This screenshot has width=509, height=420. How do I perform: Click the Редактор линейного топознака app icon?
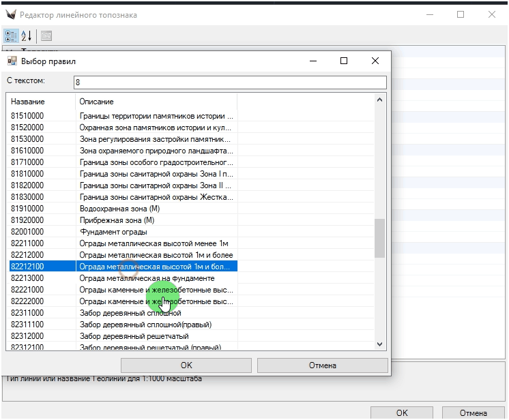point(10,14)
